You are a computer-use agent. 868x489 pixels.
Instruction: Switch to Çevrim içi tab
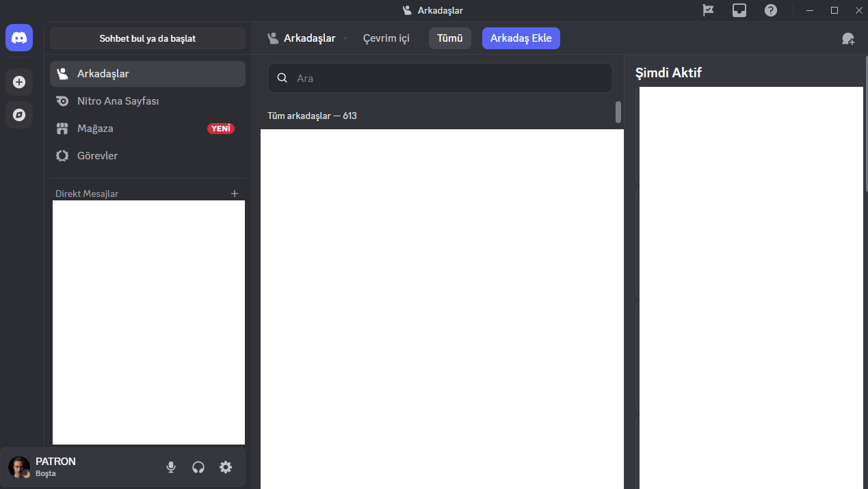(x=386, y=38)
